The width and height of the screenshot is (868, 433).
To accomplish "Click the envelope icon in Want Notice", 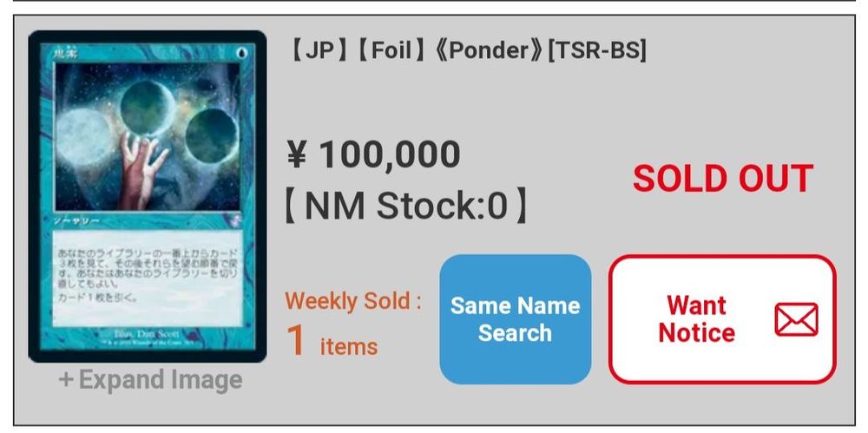I will (796, 319).
